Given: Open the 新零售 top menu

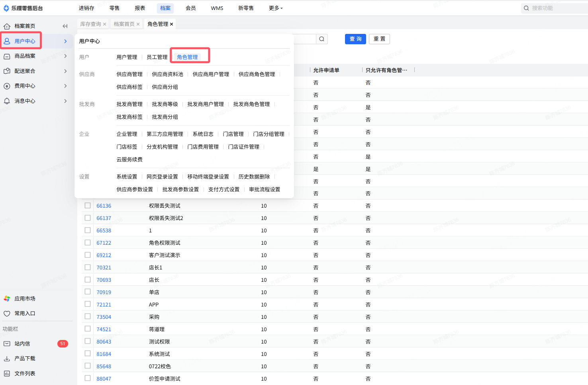Looking at the screenshot, I should coord(246,8).
